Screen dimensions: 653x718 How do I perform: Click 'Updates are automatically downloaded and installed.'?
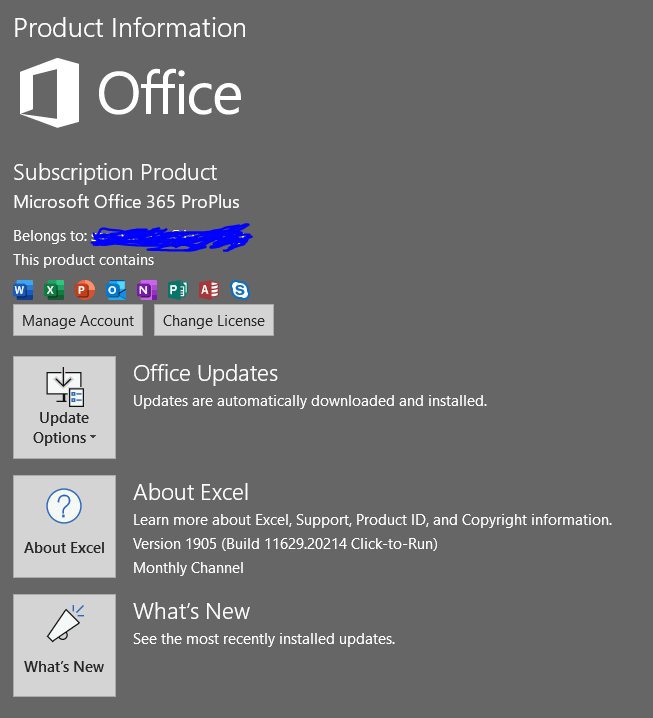[310, 401]
